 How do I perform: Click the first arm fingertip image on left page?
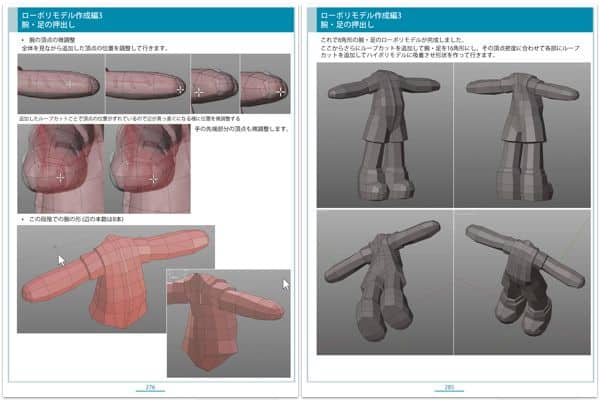point(58,85)
